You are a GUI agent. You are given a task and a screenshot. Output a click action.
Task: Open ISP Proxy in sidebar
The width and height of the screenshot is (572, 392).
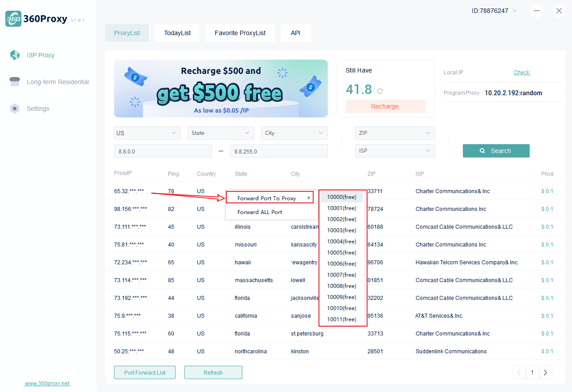coord(41,55)
